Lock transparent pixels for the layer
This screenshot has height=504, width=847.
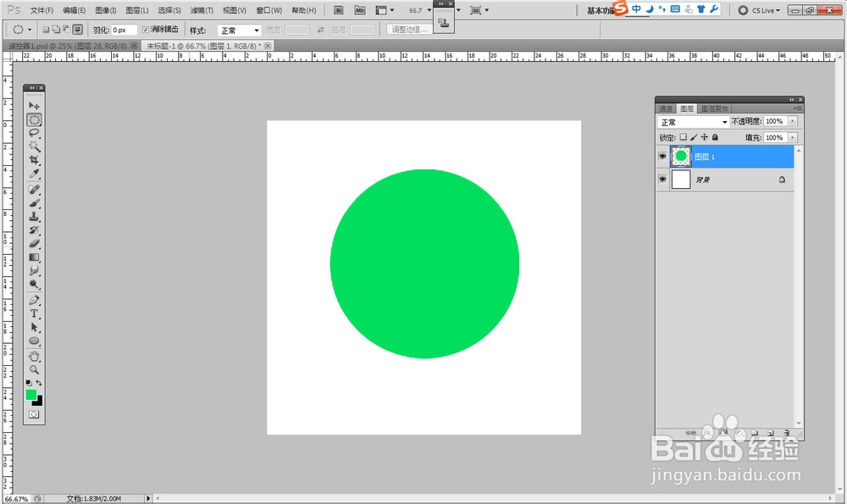pos(684,137)
